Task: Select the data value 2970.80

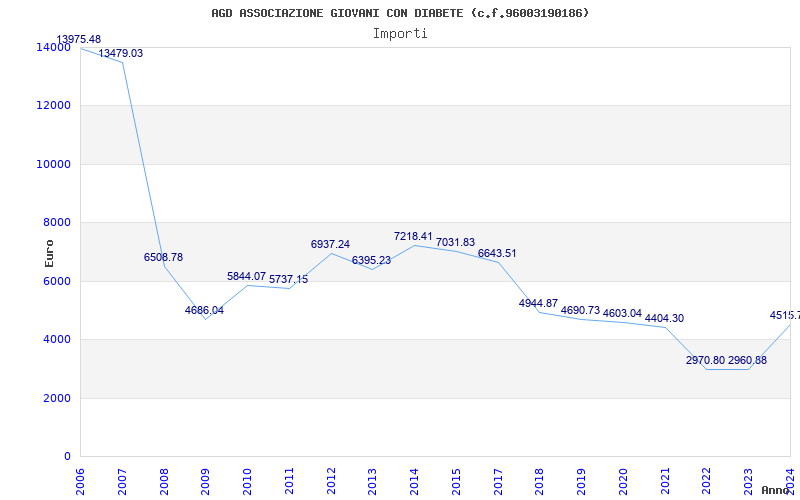Action: coord(706,361)
